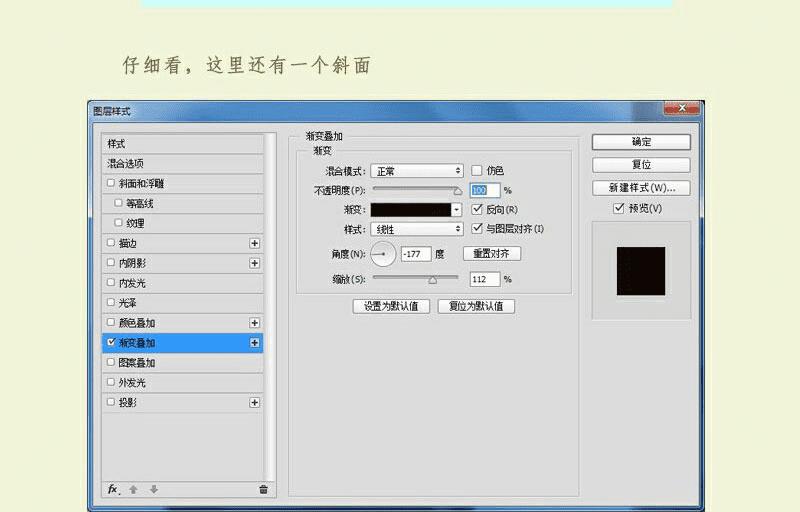800x512 pixels.
Task: Click the scale value field 112
Action: click(x=484, y=279)
